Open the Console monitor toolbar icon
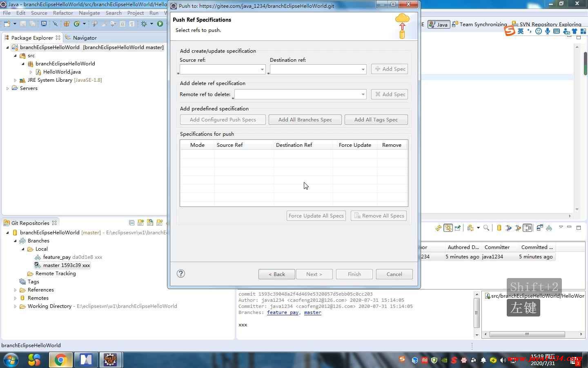This screenshot has height=368, width=588. [44, 24]
